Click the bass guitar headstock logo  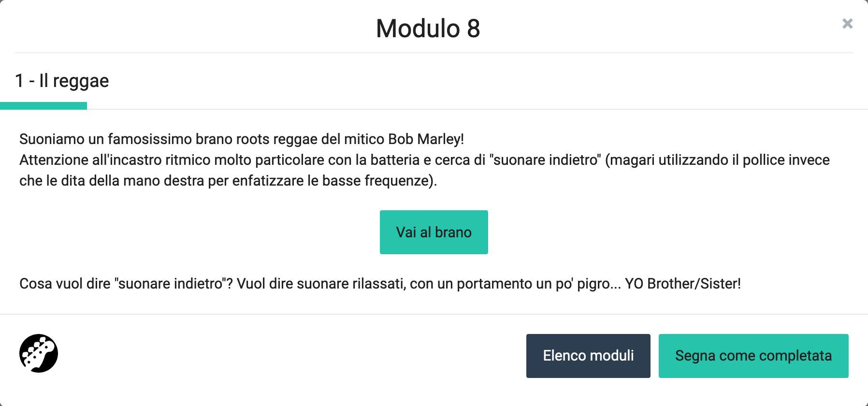pyautogui.click(x=39, y=353)
